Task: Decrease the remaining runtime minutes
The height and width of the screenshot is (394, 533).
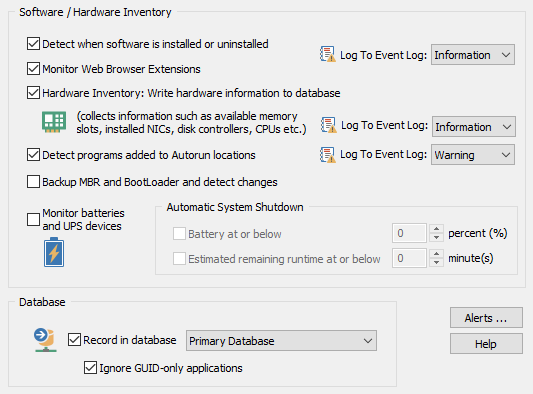Action: (436, 262)
